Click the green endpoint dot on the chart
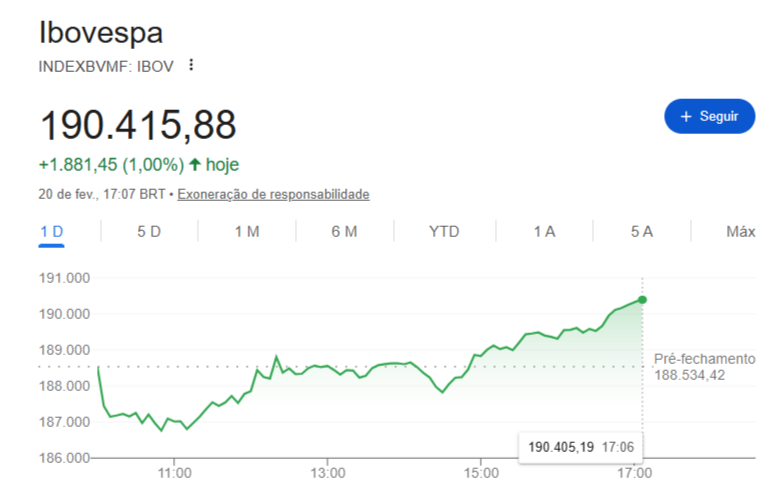The width and height of the screenshot is (772, 497). pyautogui.click(x=642, y=299)
